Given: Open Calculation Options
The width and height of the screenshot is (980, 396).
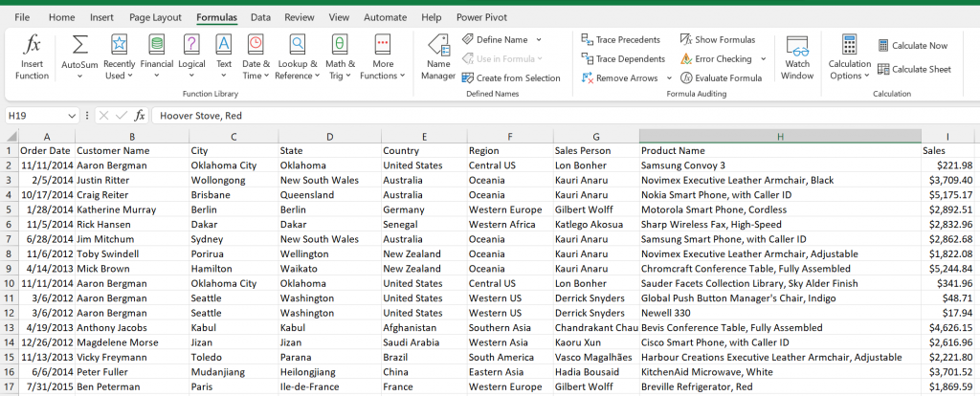Looking at the screenshot, I should (x=850, y=57).
